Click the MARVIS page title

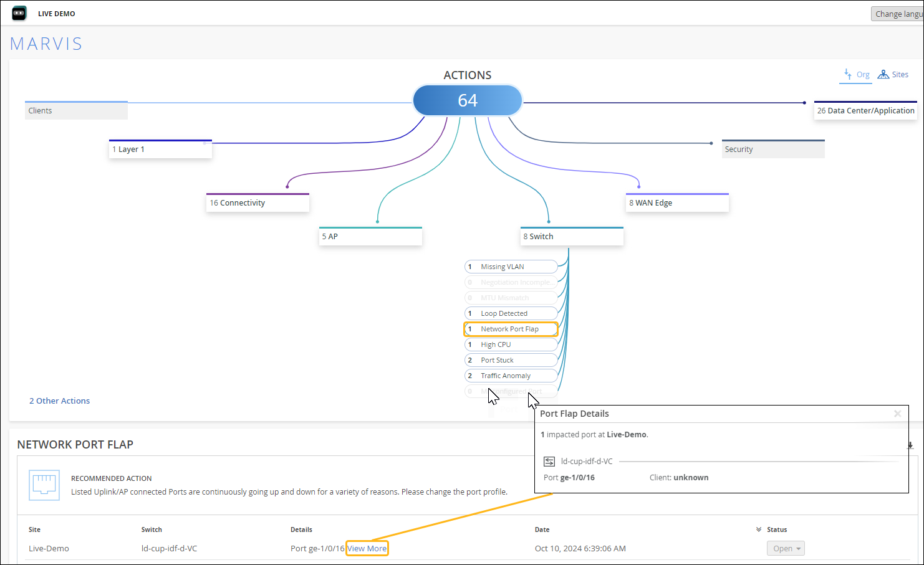pyautogui.click(x=46, y=44)
